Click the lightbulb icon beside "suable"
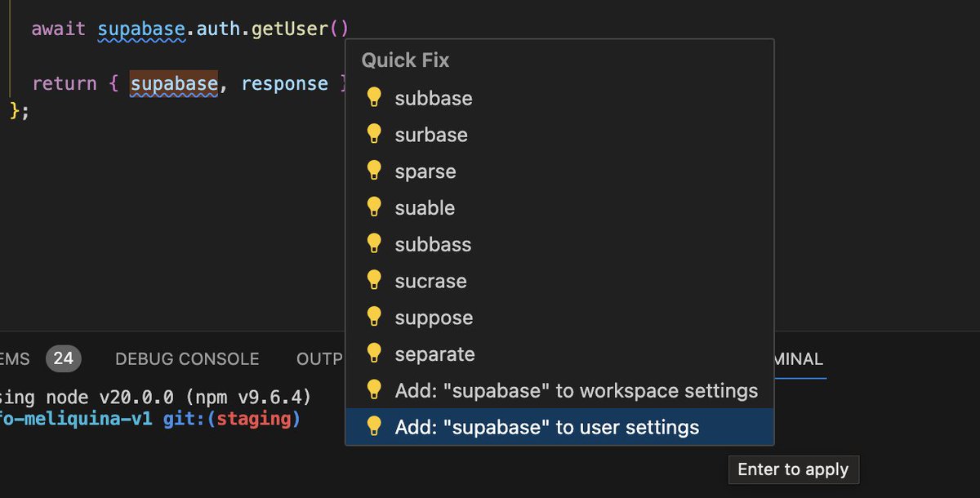Image resolution: width=980 pixels, height=498 pixels. click(x=374, y=207)
